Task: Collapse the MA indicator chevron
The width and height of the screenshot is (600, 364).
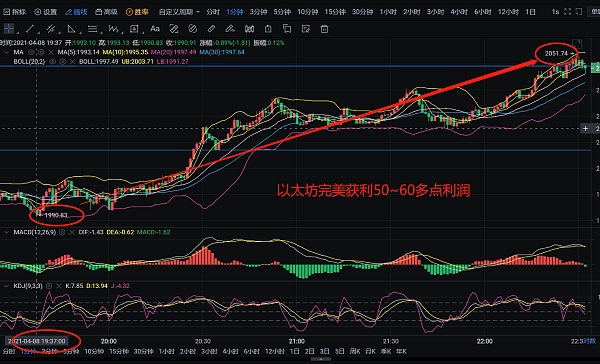Action: pyautogui.click(x=6, y=52)
